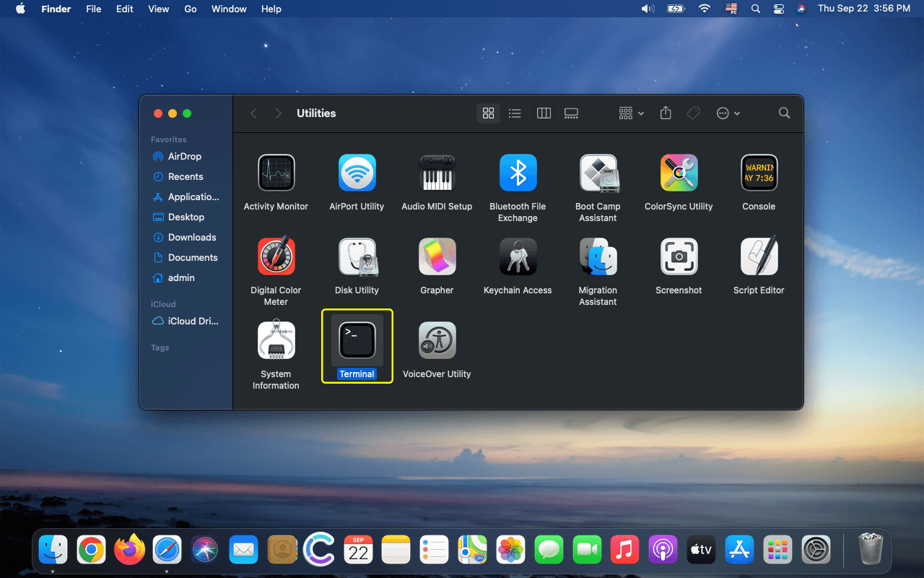Open Disk Utility
Image resolution: width=924 pixels, height=578 pixels.
click(357, 256)
